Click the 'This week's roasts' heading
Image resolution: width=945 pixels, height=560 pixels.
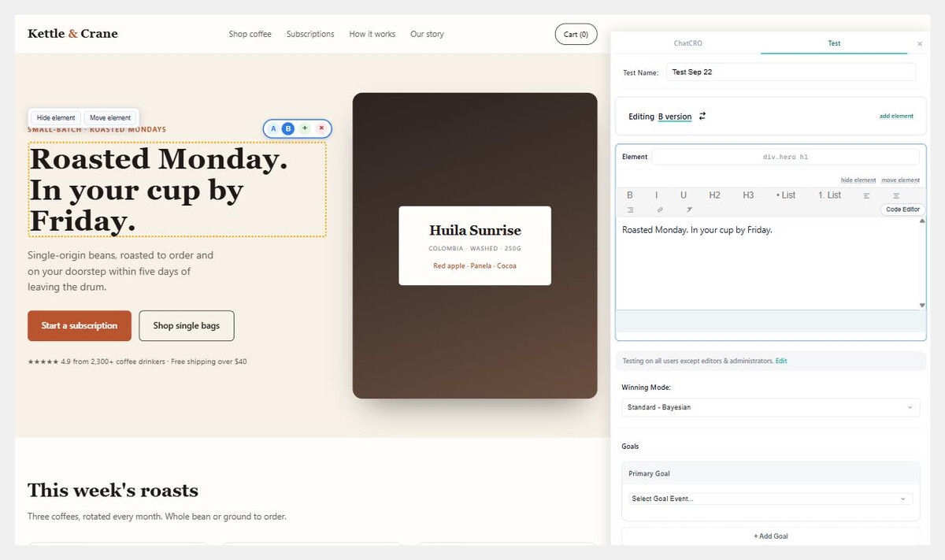click(113, 491)
